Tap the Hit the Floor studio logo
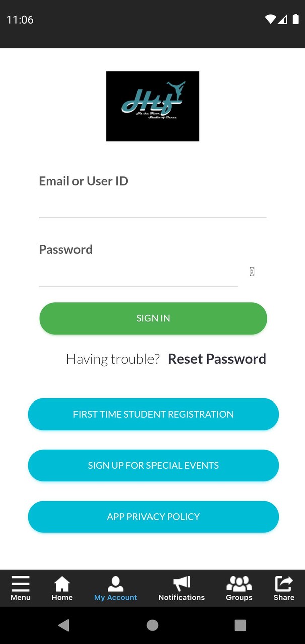The height and width of the screenshot is (644, 305). pos(152,106)
